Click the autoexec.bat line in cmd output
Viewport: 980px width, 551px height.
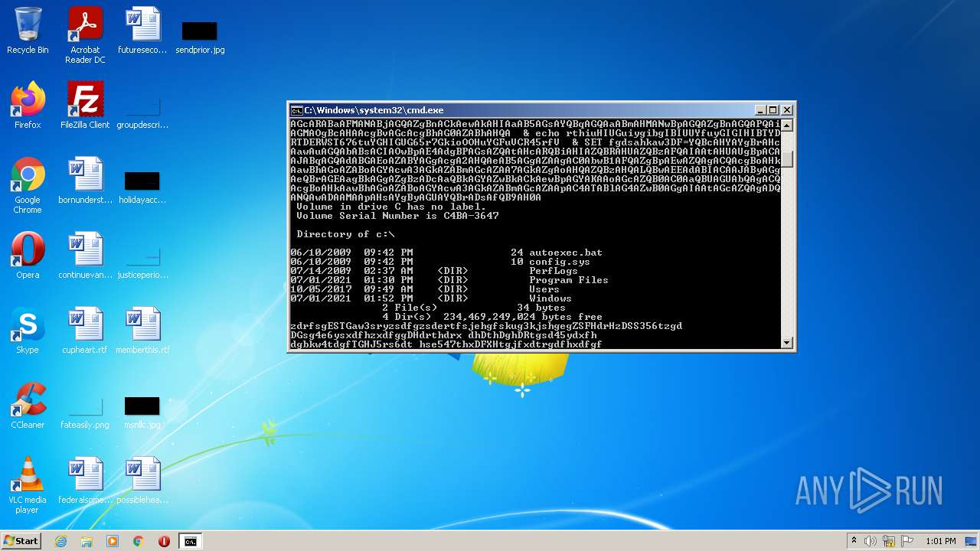tap(446, 253)
